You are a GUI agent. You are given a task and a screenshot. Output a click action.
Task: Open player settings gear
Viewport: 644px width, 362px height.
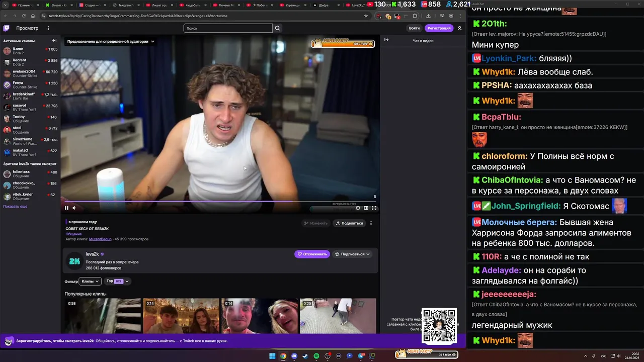[x=358, y=208]
